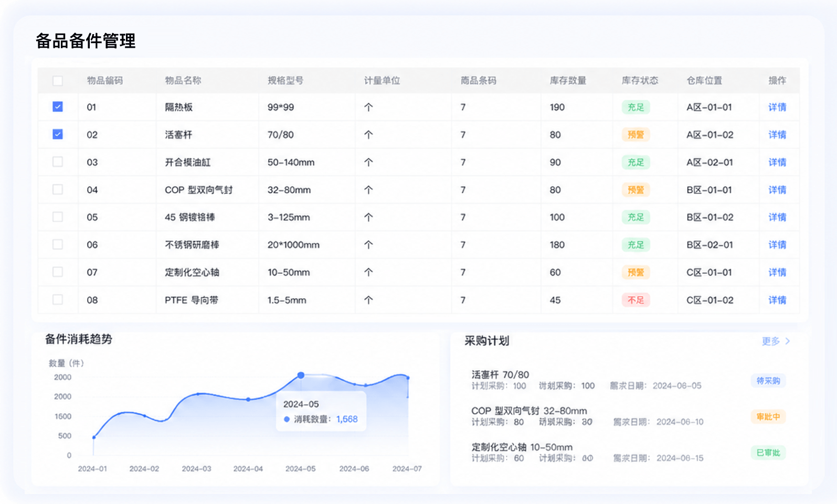Click the 2024-03 label on chart axis
The image size is (837, 504).
pos(196,469)
